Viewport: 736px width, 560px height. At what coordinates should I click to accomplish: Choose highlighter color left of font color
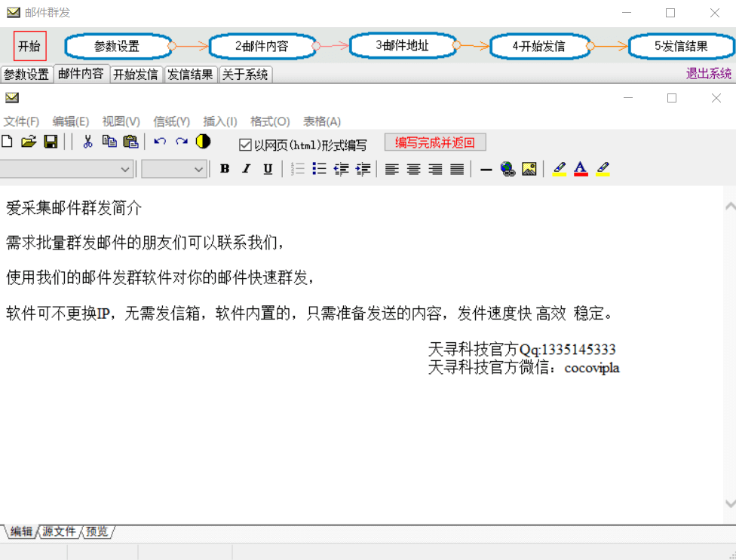(559, 168)
